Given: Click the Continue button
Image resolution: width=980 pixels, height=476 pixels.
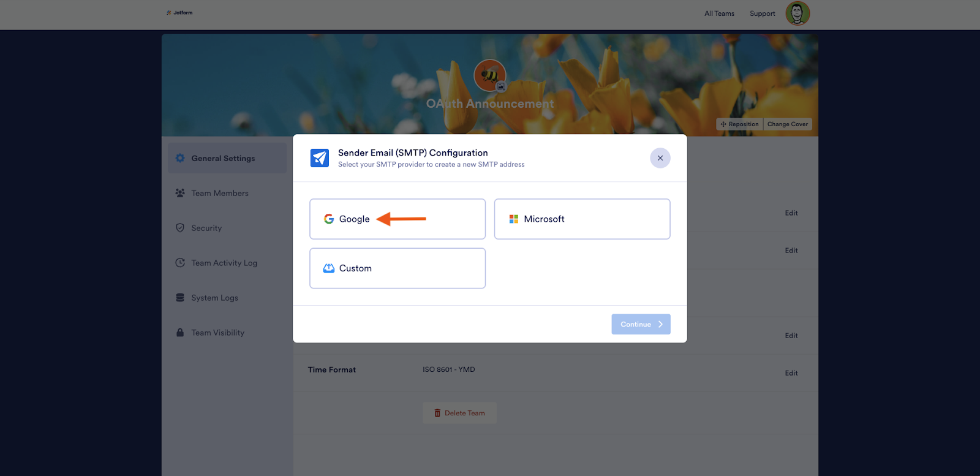Looking at the screenshot, I should pyautogui.click(x=641, y=324).
